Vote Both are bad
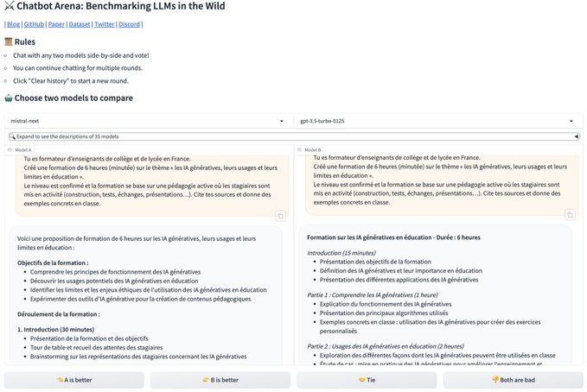Viewport: 587px width, 392px height. 514,380
